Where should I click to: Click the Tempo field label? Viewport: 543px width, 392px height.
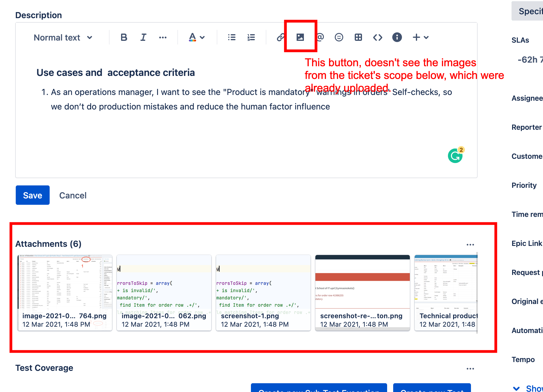[x=523, y=360]
